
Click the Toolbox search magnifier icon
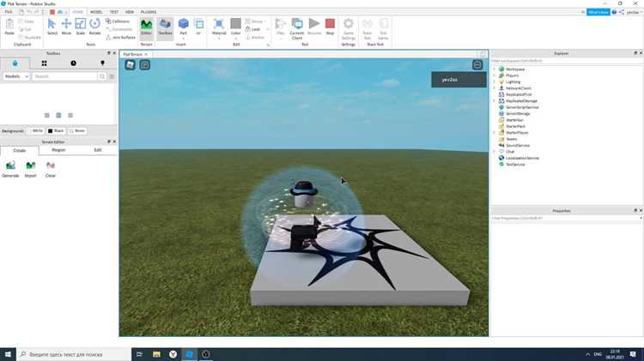click(102, 76)
